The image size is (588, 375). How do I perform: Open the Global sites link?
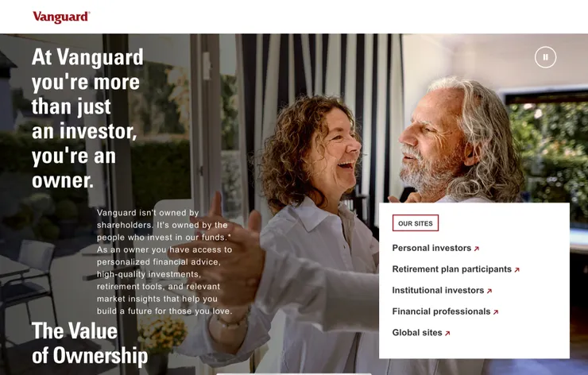pyautogui.click(x=417, y=333)
